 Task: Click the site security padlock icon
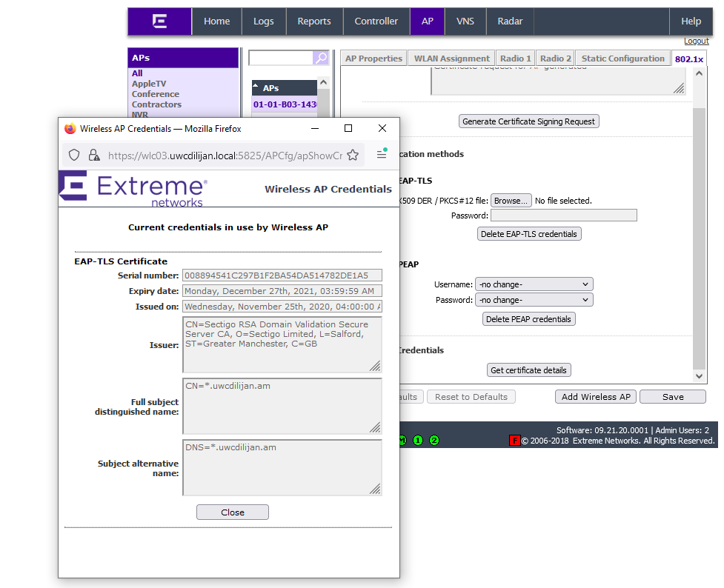pyautogui.click(x=93, y=155)
